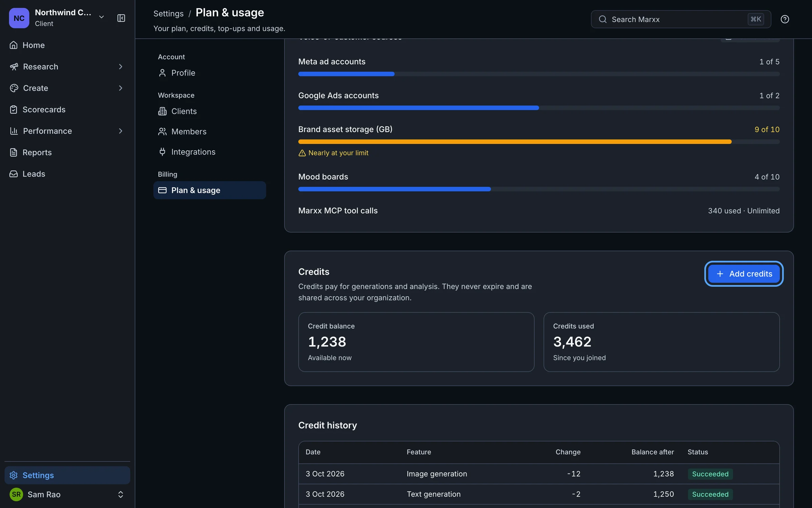
Task: Expand the Create submenu chevron
Action: [x=120, y=88]
